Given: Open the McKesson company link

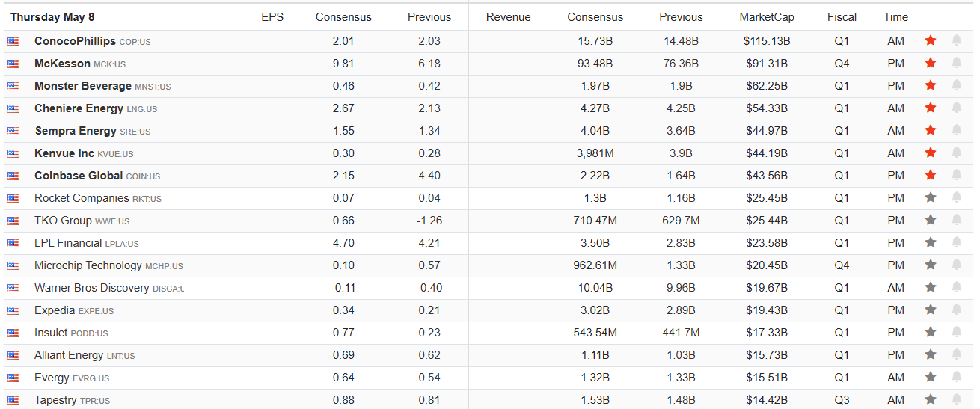Looking at the screenshot, I should 62,64.
